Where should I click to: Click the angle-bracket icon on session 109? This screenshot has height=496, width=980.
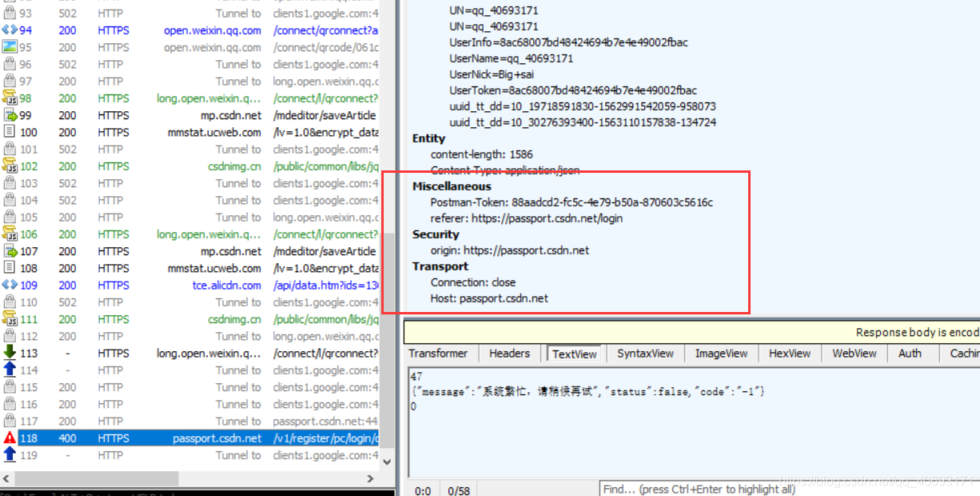click(x=10, y=285)
